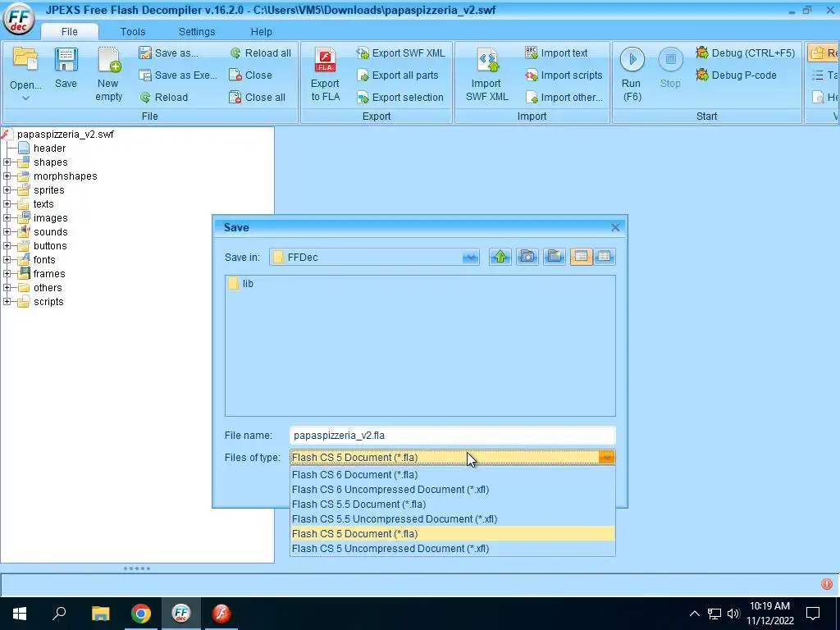Click the Up one level icon
This screenshot has width=840, height=630.
click(500, 257)
